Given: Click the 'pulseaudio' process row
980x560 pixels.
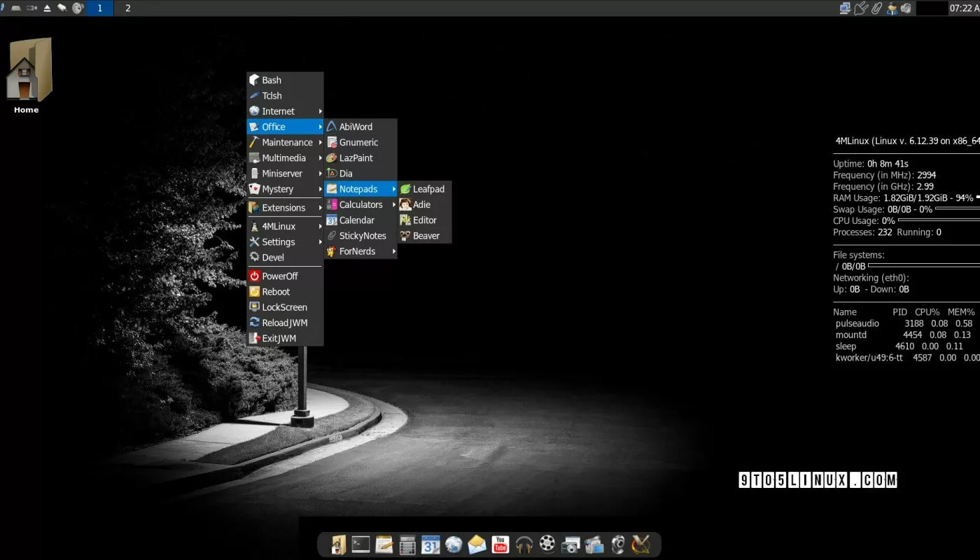Looking at the screenshot, I should [904, 323].
